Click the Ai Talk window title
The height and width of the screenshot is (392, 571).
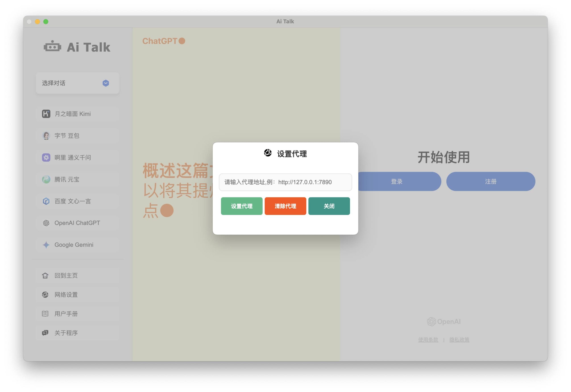[285, 21]
